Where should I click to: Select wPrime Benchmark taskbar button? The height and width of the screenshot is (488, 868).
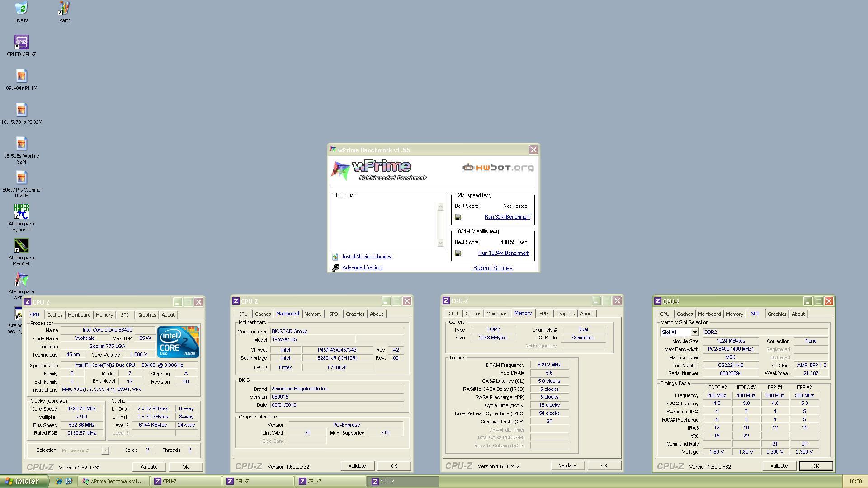[x=113, y=481]
